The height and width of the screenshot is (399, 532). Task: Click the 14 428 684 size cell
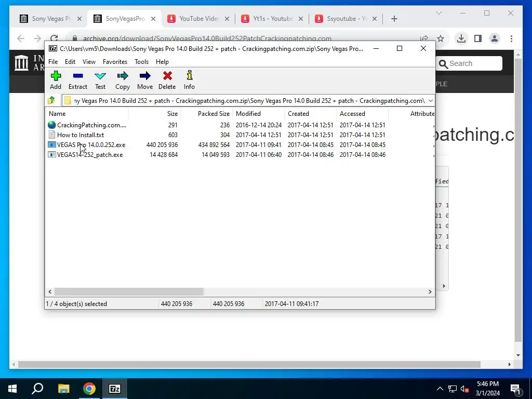(164, 155)
